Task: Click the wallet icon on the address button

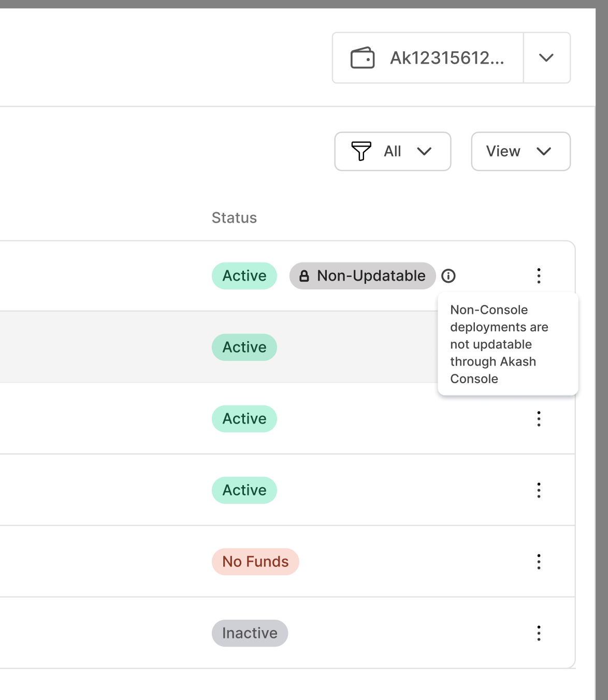Action: pos(365,58)
